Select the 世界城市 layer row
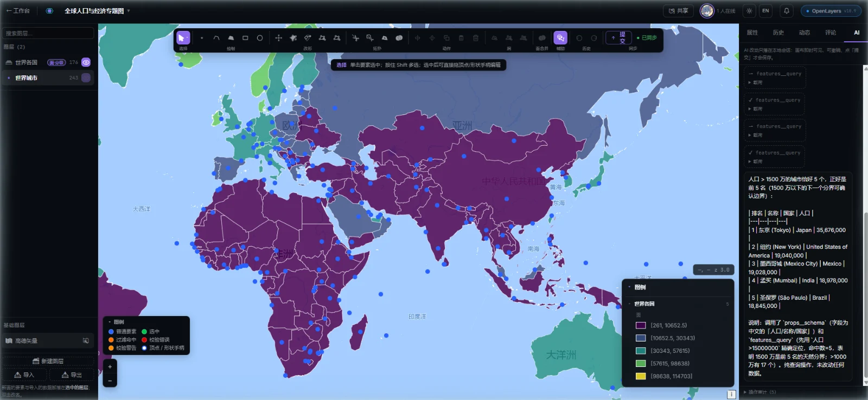 pos(48,78)
